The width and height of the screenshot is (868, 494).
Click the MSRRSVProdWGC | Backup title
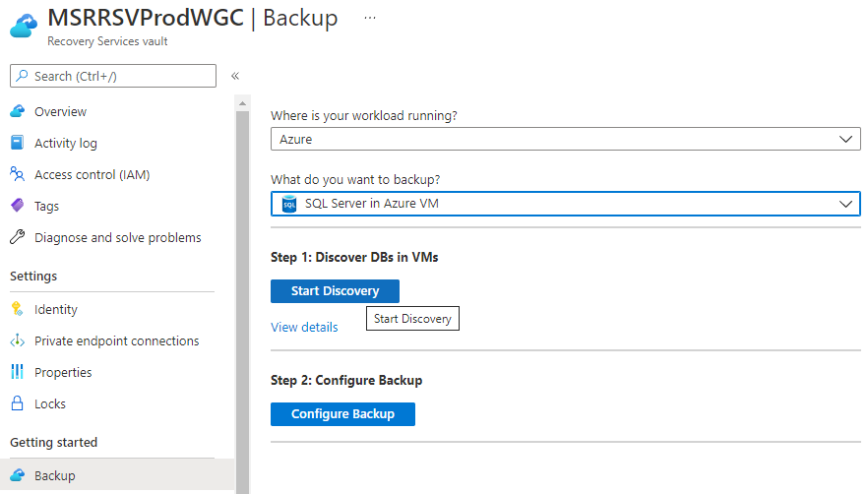tap(193, 18)
